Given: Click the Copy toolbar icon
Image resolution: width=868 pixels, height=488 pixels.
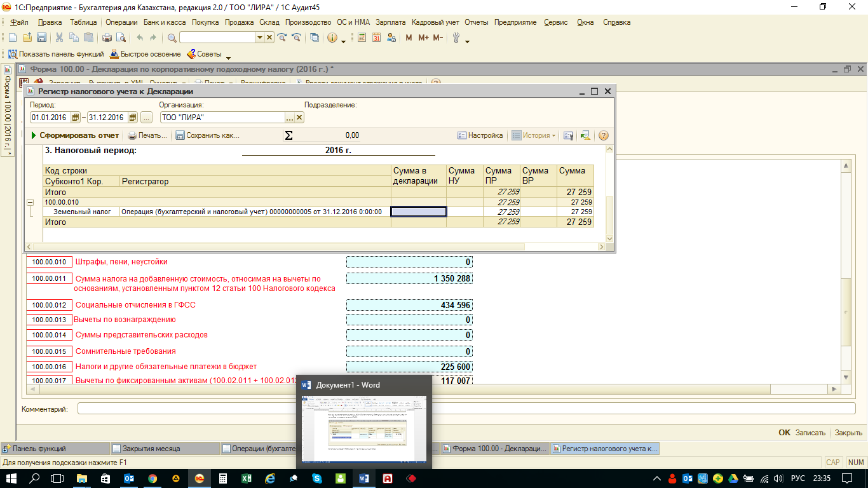Looking at the screenshot, I should tap(74, 37).
